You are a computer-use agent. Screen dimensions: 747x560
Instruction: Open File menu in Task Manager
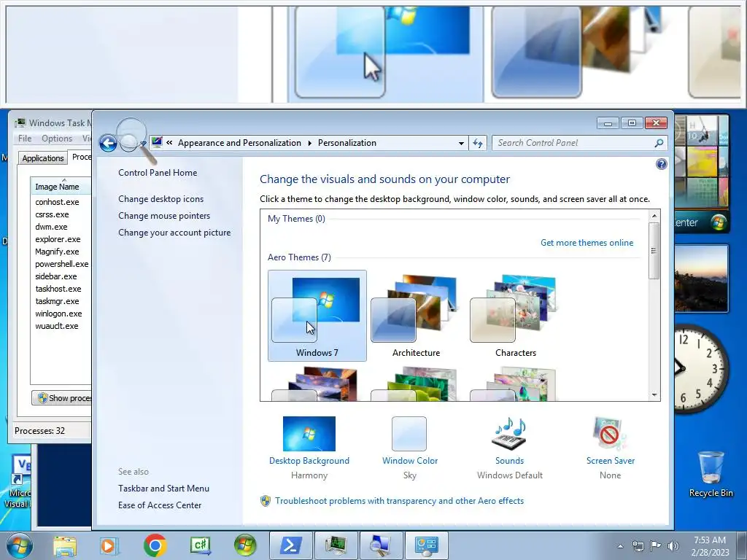[x=25, y=138]
